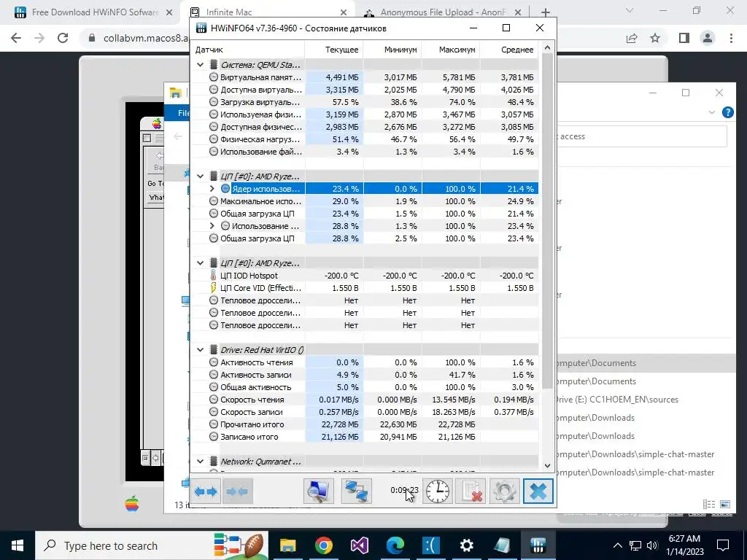Viewport: 747px width, 560px height.
Task: Expand the Использование row under ЦП
Action: pyautogui.click(x=212, y=226)
